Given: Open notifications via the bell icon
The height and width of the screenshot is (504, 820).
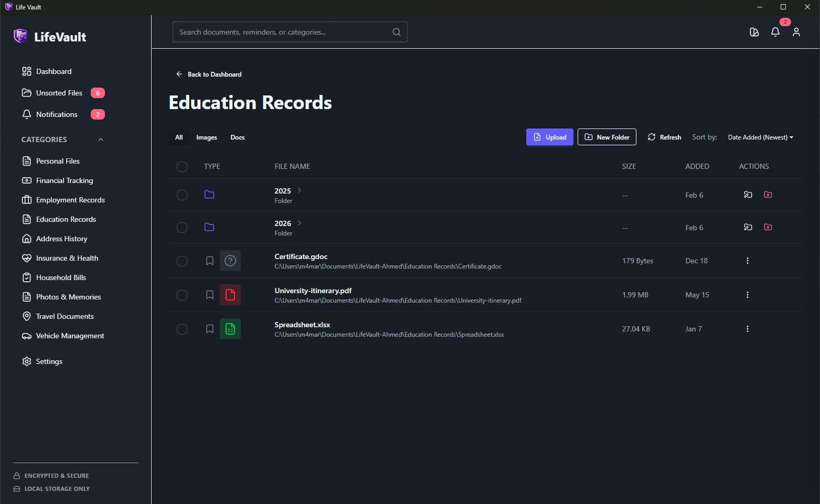Looking at the screenshot, I should point(775,32).
